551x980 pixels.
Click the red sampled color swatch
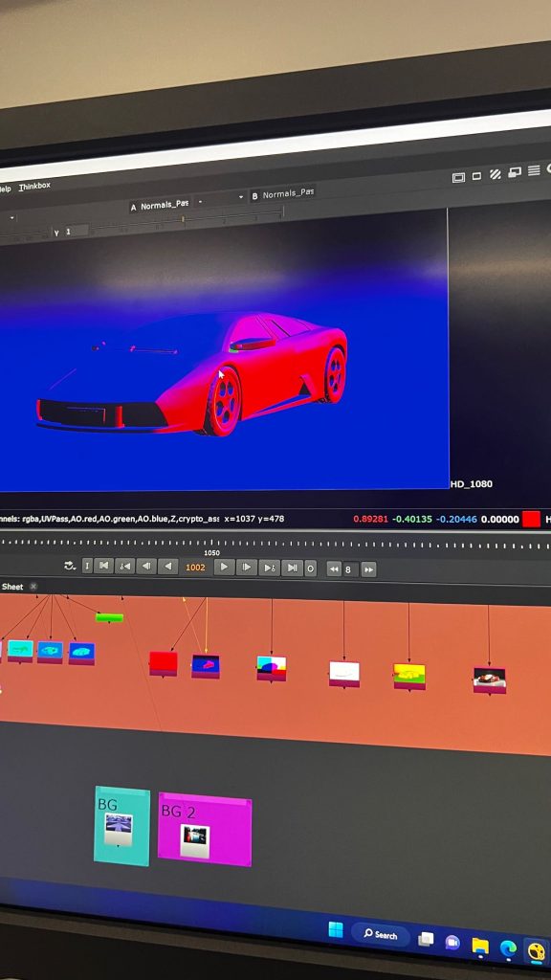[531, 519]
